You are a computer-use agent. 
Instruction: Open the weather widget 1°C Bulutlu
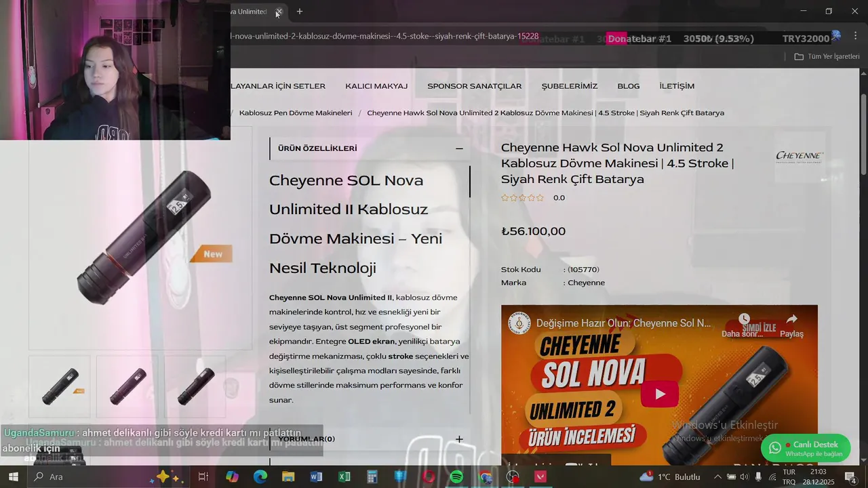(670, 476)
